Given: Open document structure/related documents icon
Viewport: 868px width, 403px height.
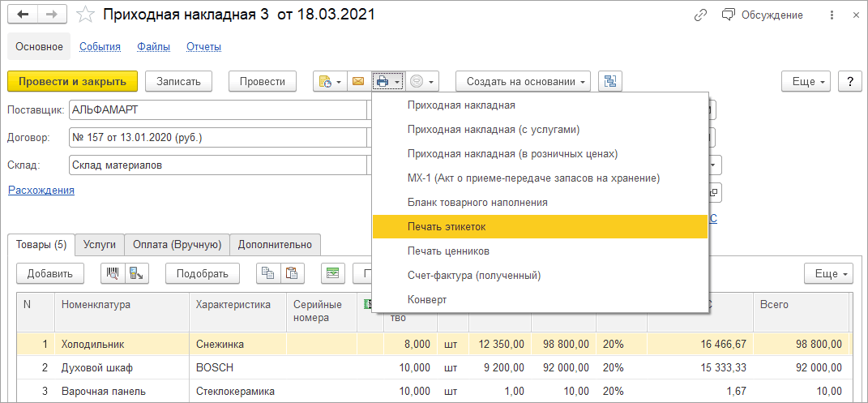Looking at the screenshot, I should [609, 81].
